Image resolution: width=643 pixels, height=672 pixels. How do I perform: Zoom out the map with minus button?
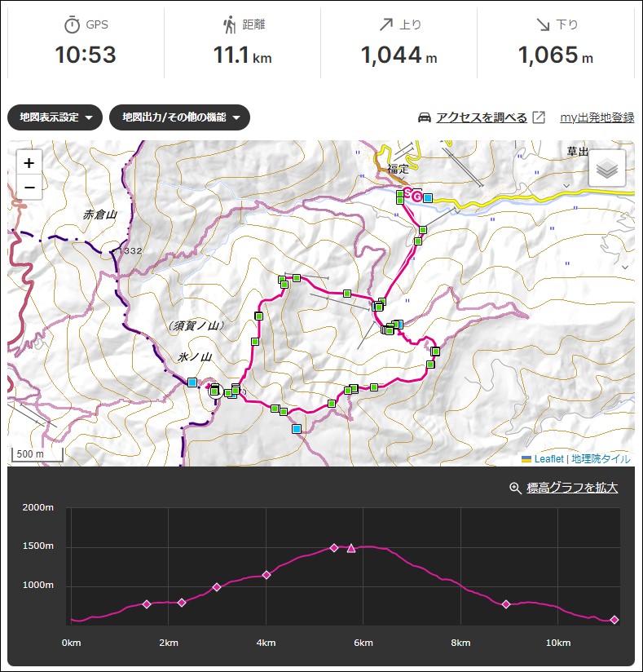point(29,188)
